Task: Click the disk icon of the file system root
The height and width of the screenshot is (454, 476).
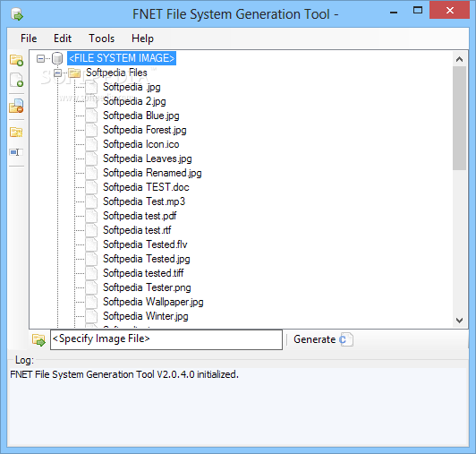Action: 57,58
